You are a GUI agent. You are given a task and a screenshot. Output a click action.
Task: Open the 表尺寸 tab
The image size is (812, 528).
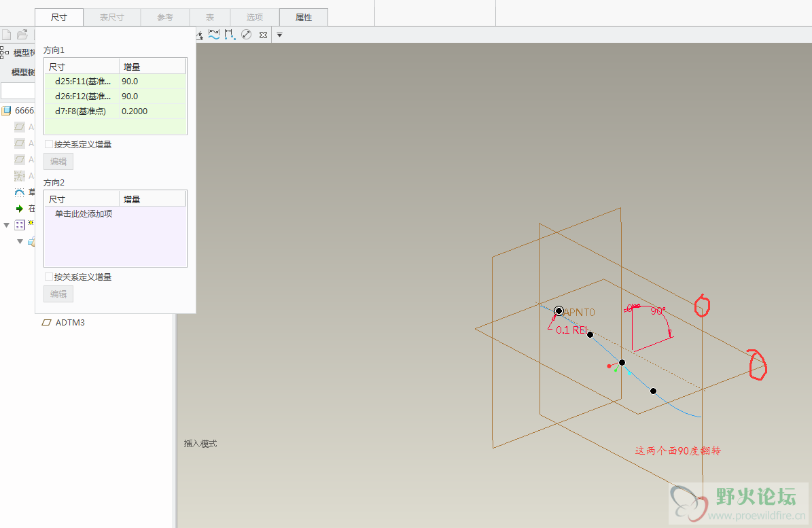(112, 18)
